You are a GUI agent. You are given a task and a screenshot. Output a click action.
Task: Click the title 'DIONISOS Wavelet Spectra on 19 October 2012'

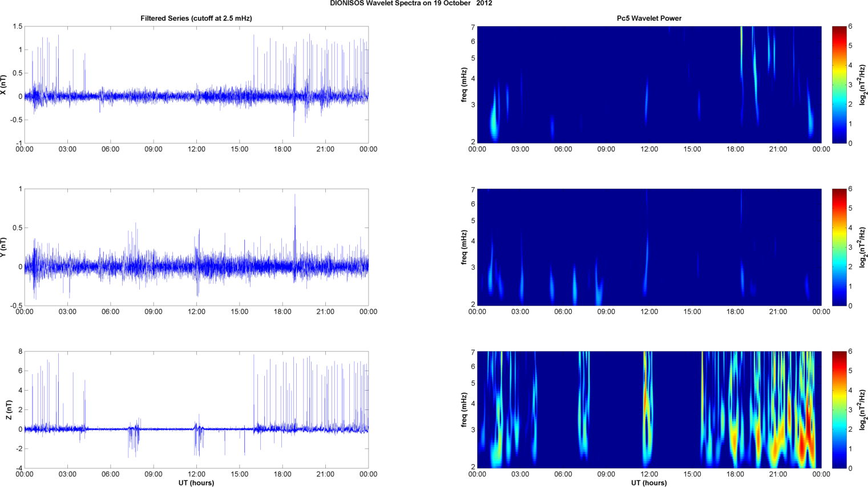tap(411, 3)
